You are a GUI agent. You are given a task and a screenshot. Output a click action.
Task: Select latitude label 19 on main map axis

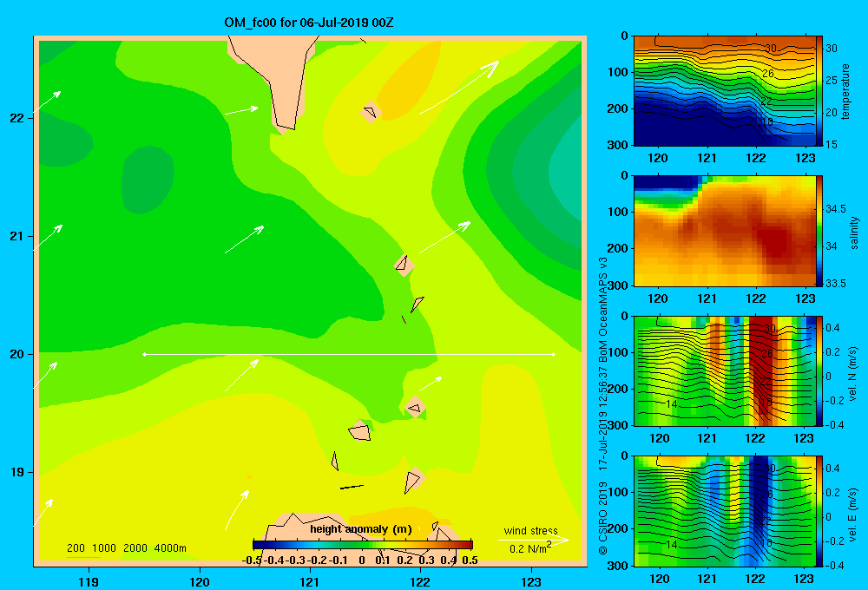[16, 472]
